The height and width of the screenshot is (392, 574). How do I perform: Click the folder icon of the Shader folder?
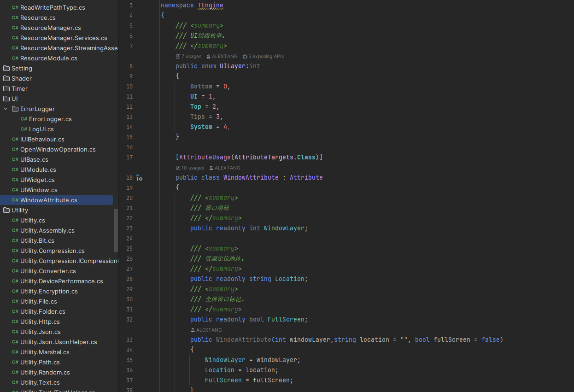click(6, 78)
